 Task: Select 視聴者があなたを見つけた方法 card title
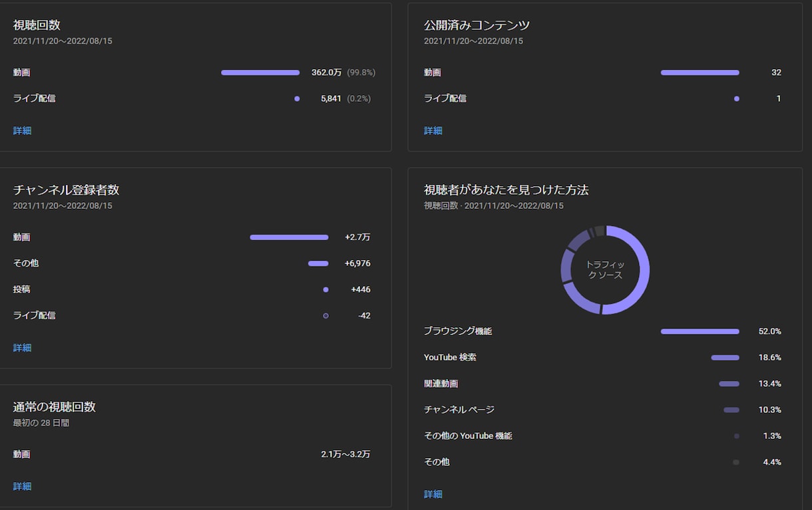506,190
